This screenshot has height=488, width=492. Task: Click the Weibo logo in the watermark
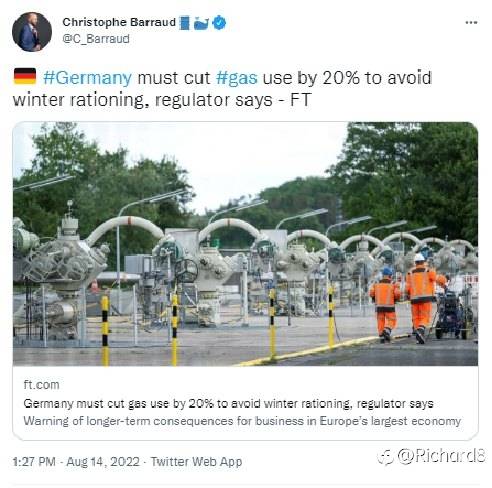pyautogui.click(x=386, y=456)
